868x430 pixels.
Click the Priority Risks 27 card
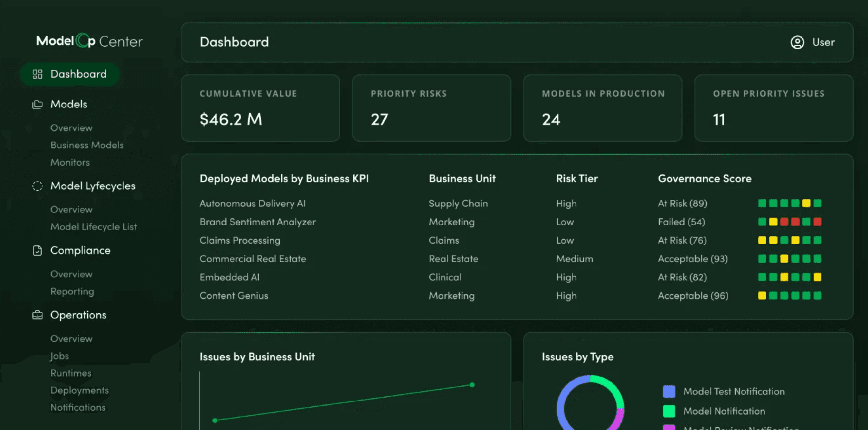431,108
